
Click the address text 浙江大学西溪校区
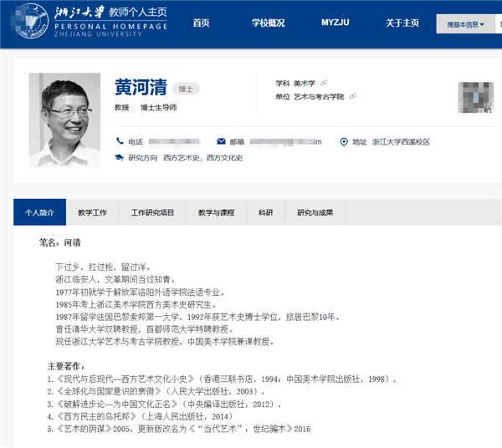[401, 141]
